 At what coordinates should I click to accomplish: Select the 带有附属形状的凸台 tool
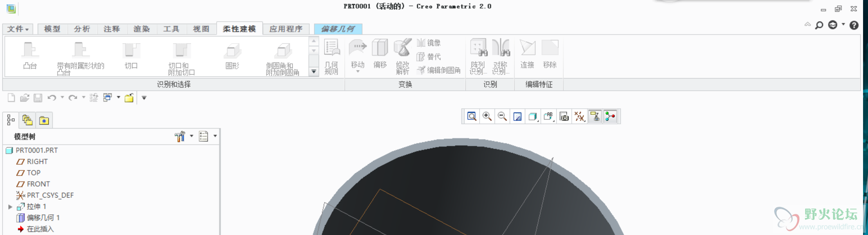pos(80,58)
